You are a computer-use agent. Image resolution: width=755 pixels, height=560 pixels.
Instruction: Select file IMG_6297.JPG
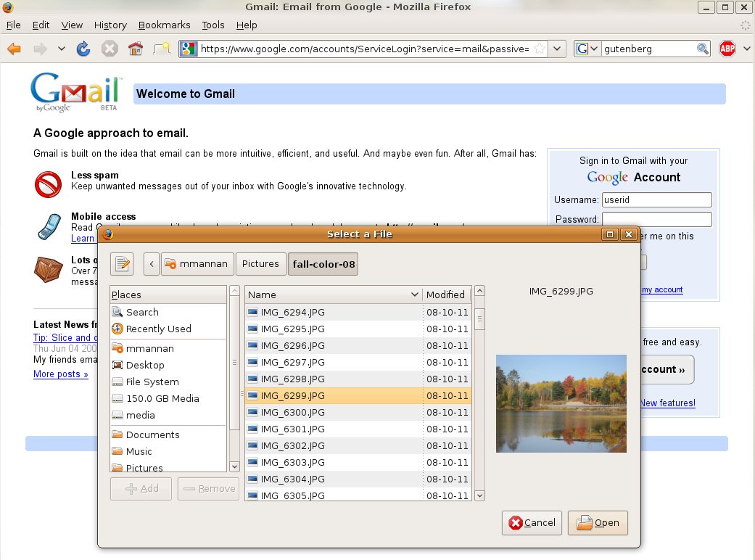358,362
